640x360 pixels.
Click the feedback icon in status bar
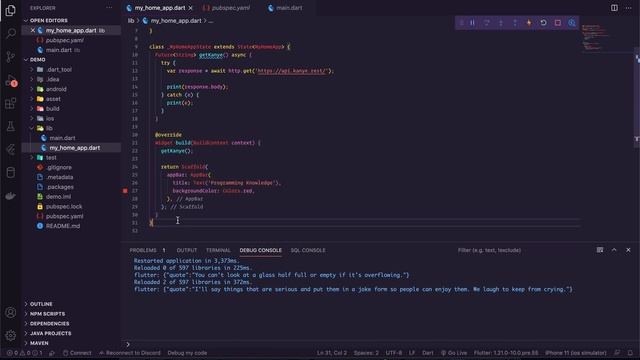[x=617, y=353]
